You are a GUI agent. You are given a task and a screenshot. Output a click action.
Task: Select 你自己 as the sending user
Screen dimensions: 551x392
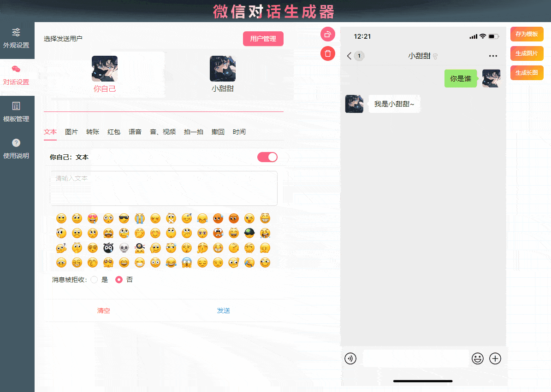pos(105,74)
